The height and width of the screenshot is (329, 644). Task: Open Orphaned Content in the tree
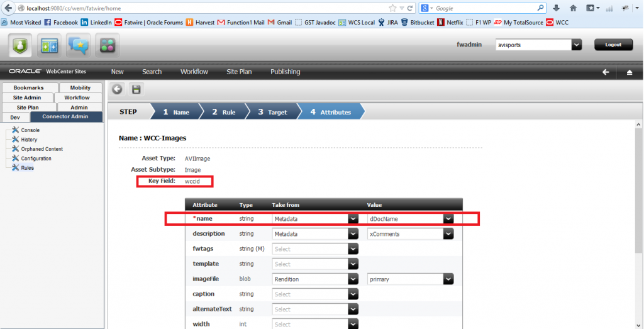click(42, 149)
